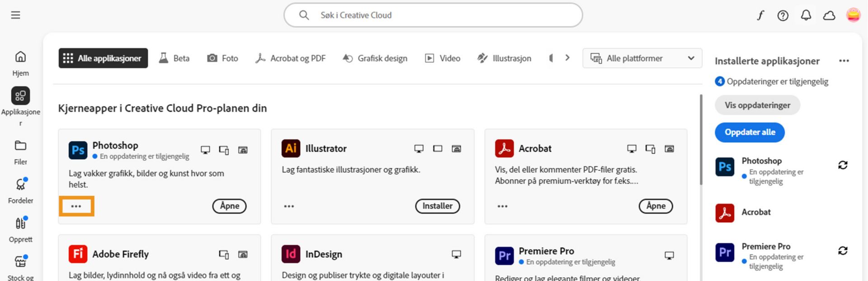The image size is (868, 281).
Task: Open Filer in sidebar
Action: pyautogui.click(x=20, y=152)
